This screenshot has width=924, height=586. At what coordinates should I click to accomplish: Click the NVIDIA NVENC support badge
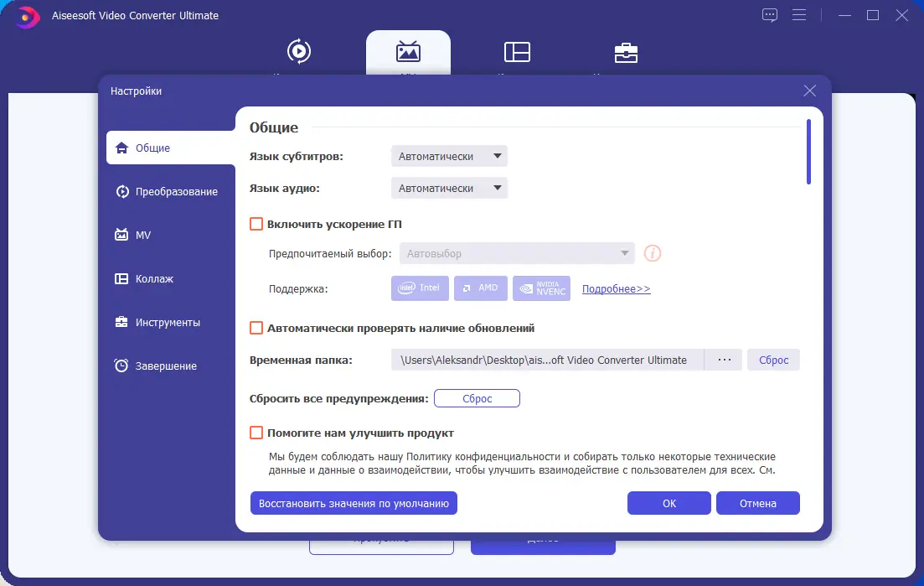(541, 288)
